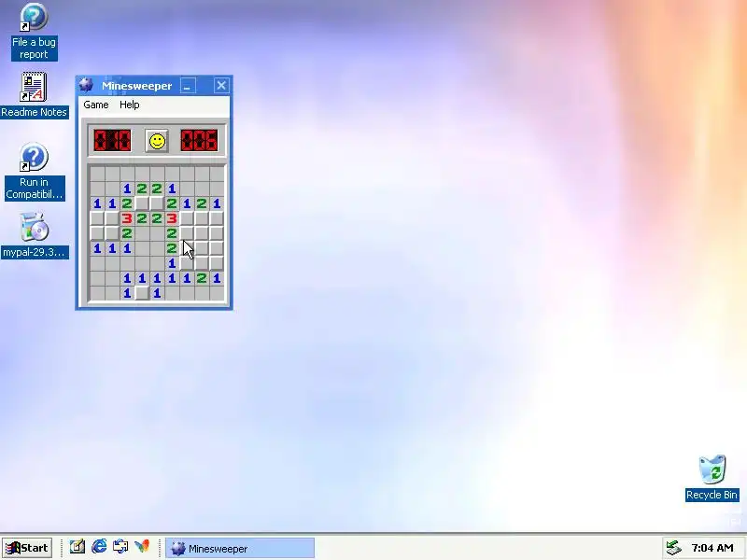Launch Internet Explorer from quick launch
Screen dimensions: 747x560
99,547
